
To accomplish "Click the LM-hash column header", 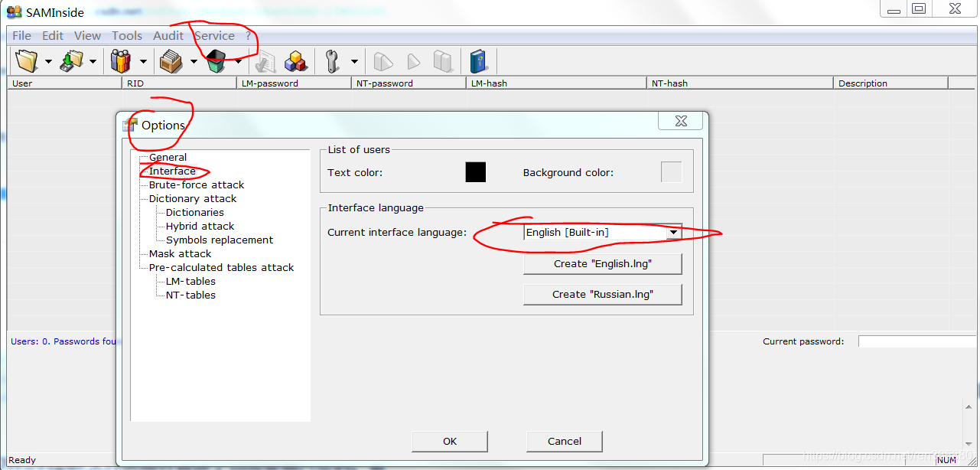I will coord(557,83).
